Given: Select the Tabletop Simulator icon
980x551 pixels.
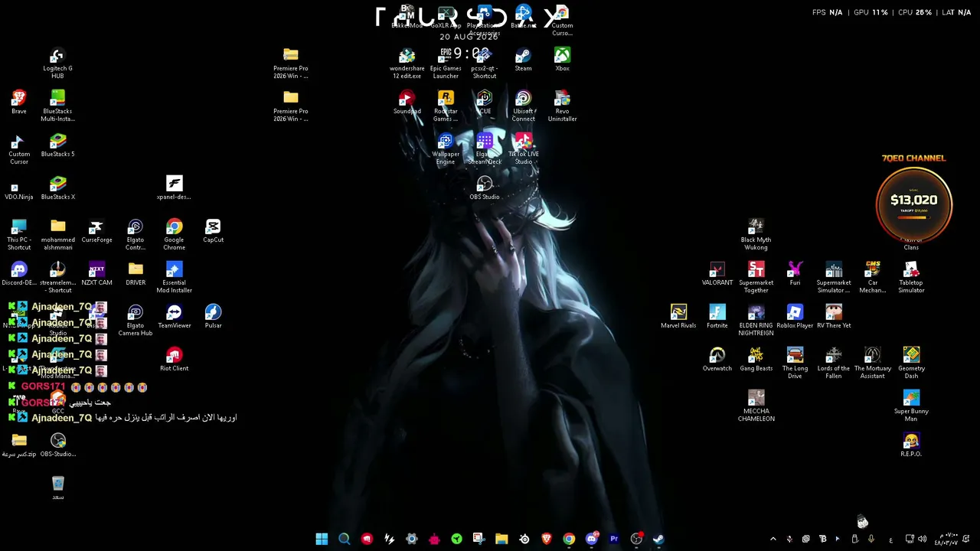Looking at the screenshot, I should click(911, 278).
